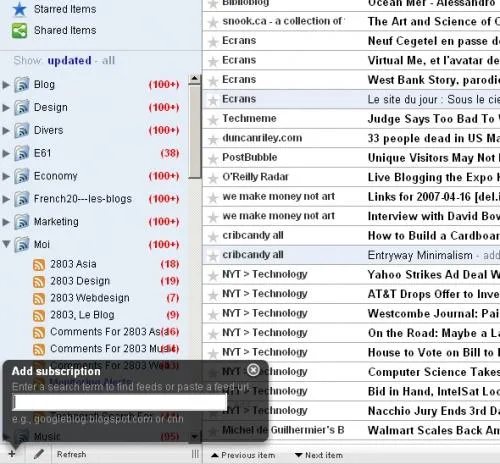Click the E61 folder feed icon
500x464 pixels.
(x=22, y=153)
